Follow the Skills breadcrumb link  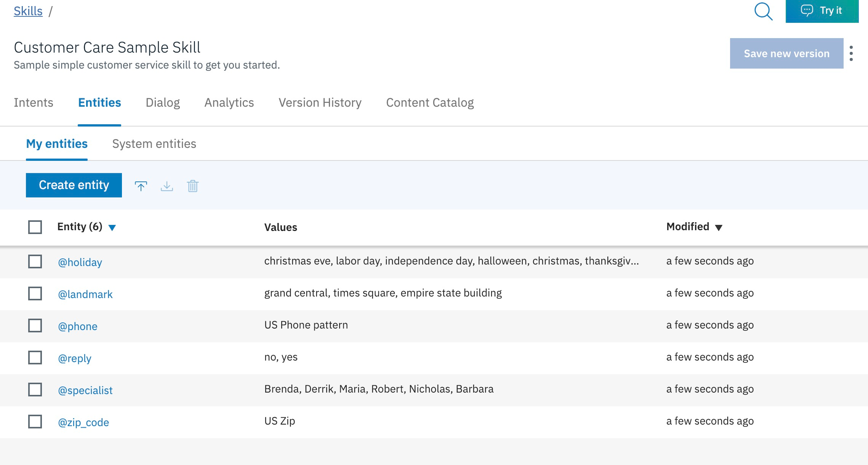[28, 11]
